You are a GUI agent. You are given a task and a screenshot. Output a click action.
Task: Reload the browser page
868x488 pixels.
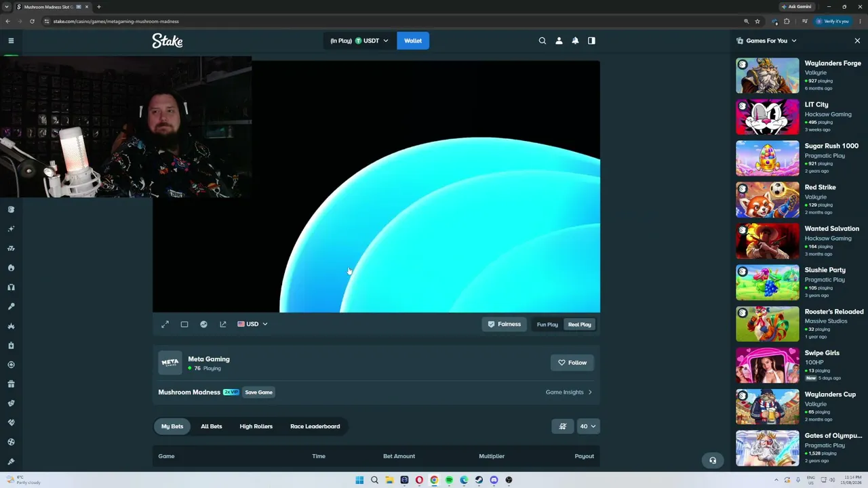click(x=32, y=21)
